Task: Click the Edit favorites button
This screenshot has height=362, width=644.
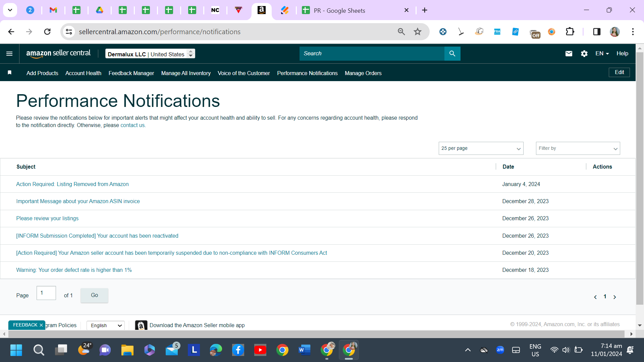Action: 619,72
